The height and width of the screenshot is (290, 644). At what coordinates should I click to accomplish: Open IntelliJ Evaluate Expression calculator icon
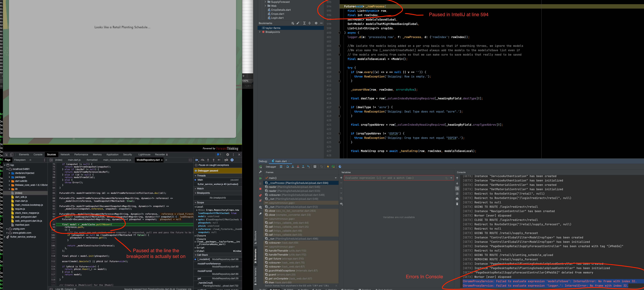pos(315,167)
